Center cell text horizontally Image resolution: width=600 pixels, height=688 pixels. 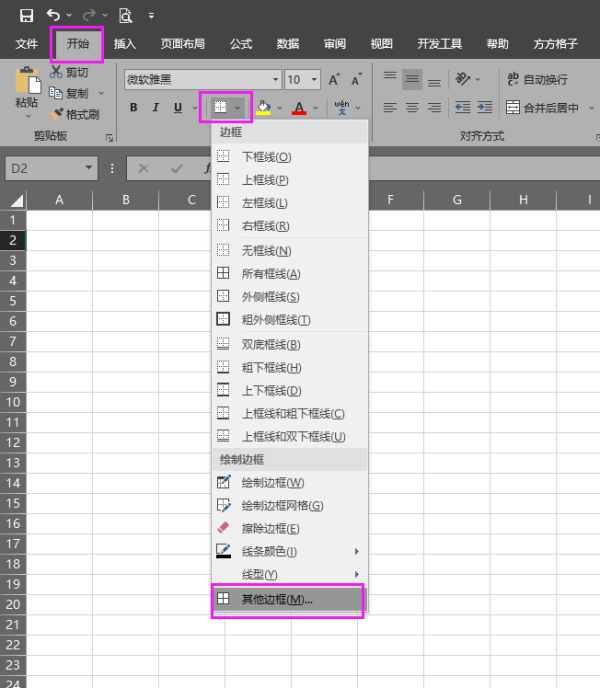[412, 108]
